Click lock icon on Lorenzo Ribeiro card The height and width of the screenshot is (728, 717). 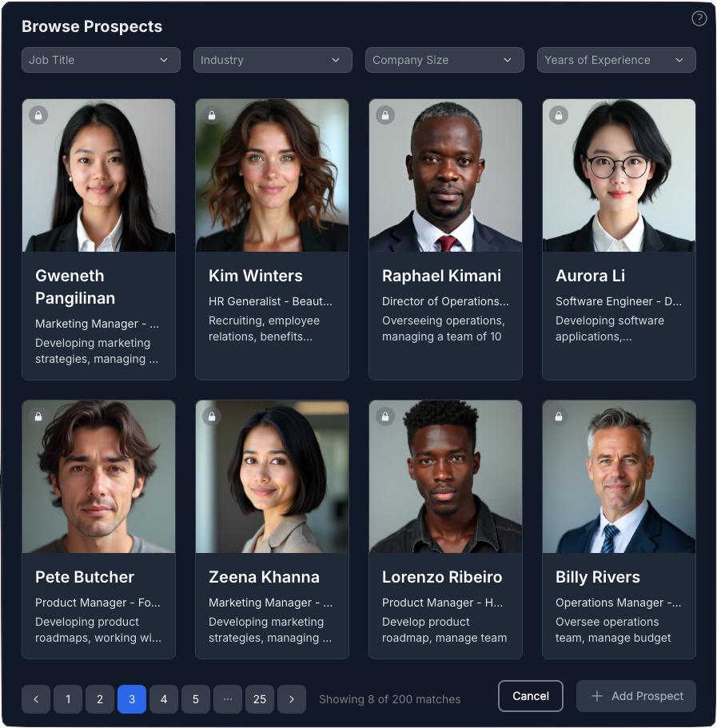coord(385,416)
